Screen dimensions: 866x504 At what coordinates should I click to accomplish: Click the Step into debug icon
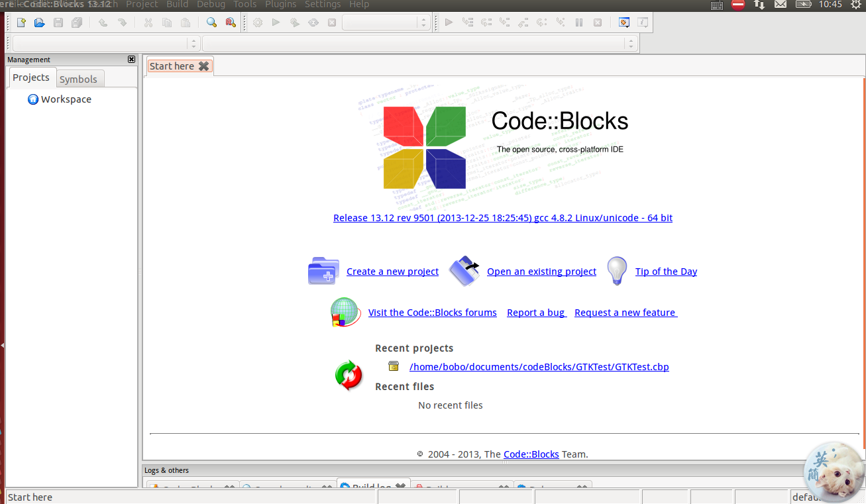coord(505,23)
